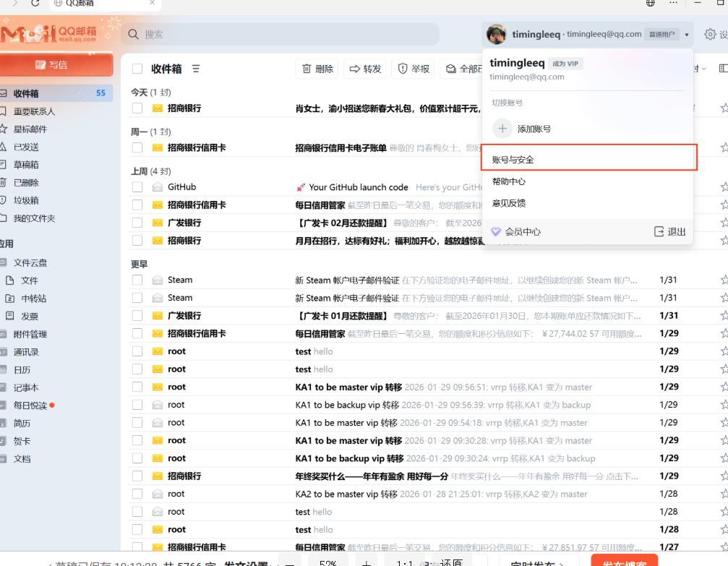Open 记事本 notes
Viewport: 728px width, 566px height.
pos(26,387)
